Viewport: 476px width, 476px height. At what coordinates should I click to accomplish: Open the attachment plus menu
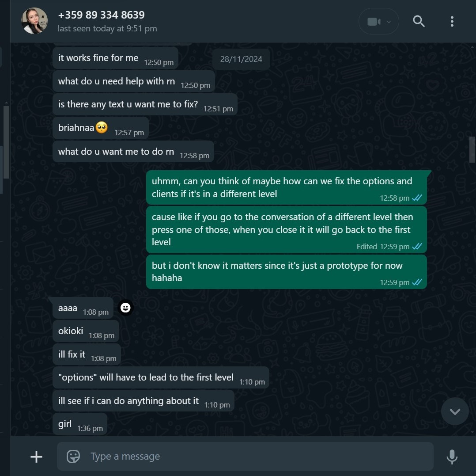coord(36,457)
